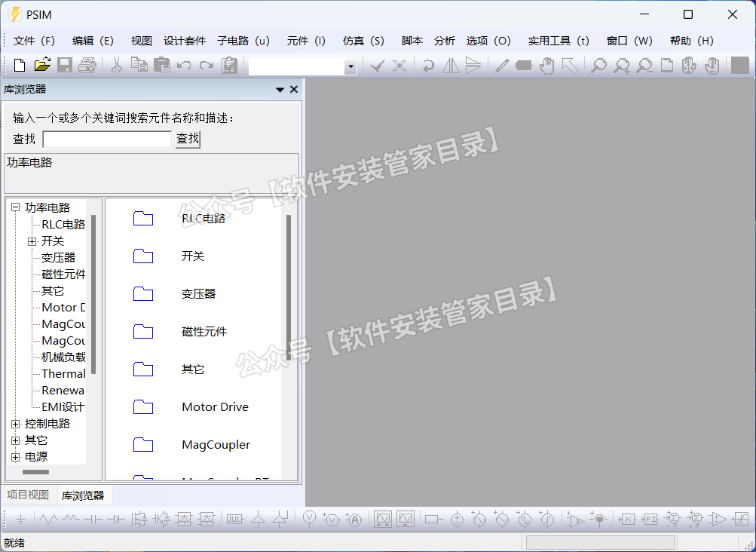
Task: Zoom in with the plus magnifier
Action: (x=622, y=65)
